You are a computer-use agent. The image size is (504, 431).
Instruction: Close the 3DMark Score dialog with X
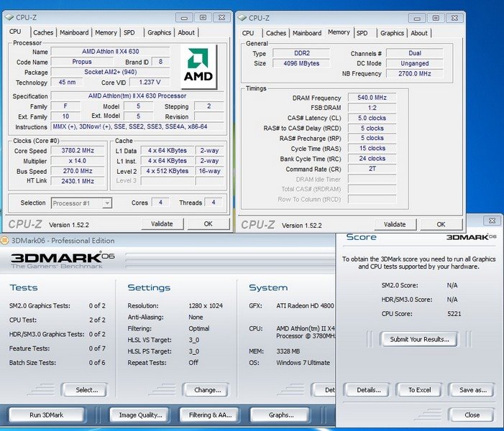492,221
